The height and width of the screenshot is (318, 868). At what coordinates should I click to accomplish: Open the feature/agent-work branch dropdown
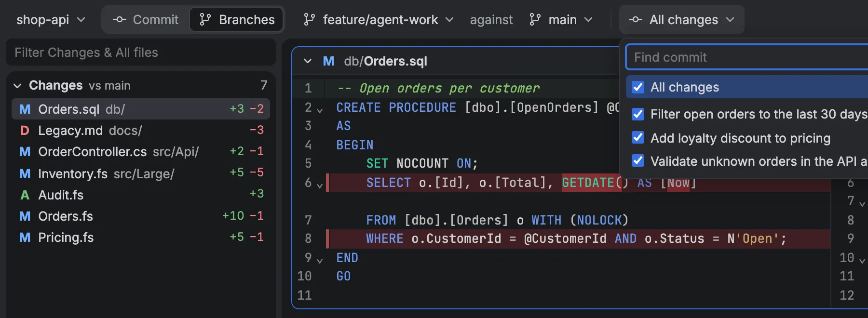379,20
